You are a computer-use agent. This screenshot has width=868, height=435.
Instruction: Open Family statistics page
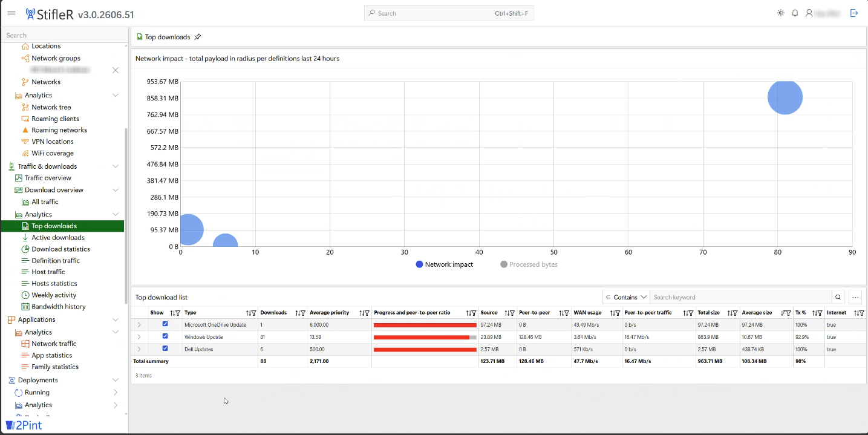pyautogui.click(x=55, y=367)
